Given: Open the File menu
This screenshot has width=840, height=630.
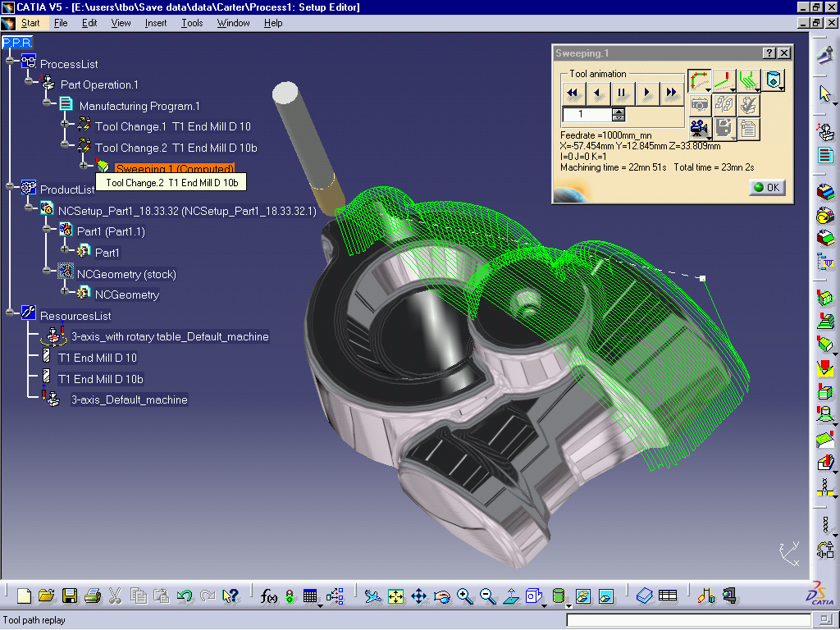Looking at the screenshot, I should pyautogui.click(x=61, y=23).
